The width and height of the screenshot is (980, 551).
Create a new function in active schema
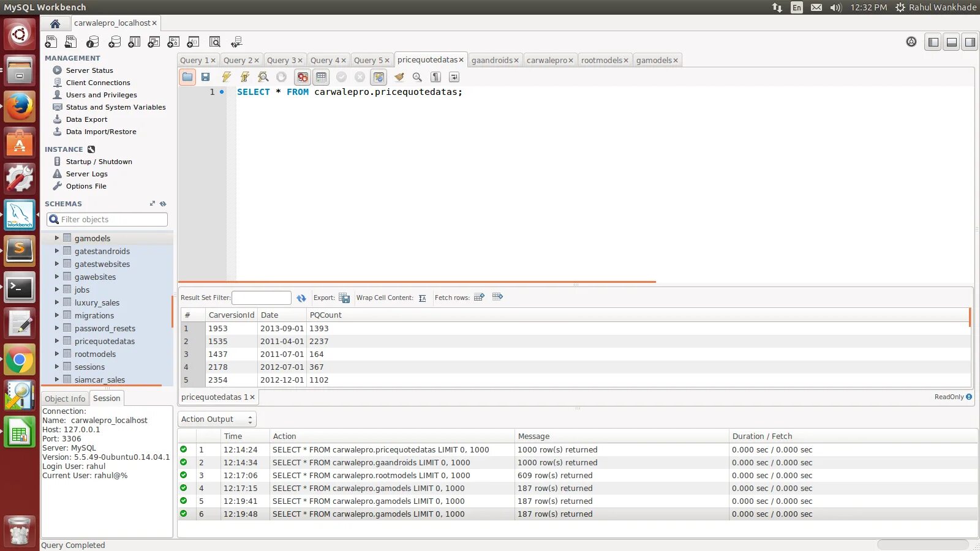(x=193, y=42)
